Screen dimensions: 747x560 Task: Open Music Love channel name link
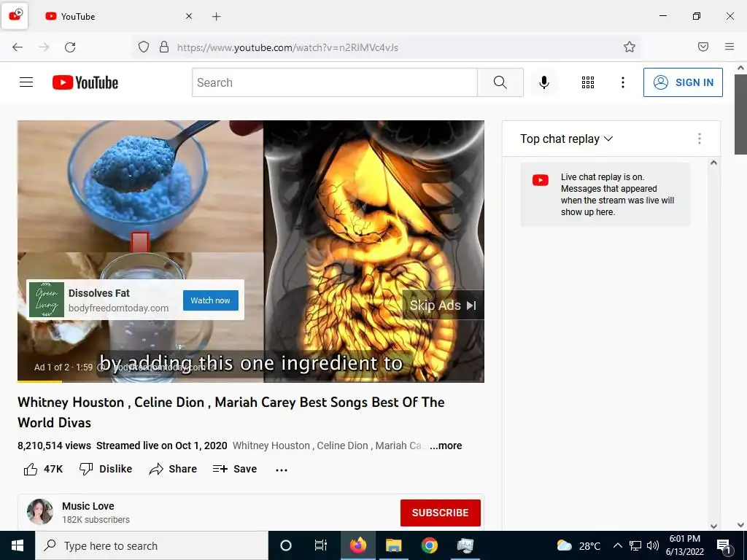point(88,506)
